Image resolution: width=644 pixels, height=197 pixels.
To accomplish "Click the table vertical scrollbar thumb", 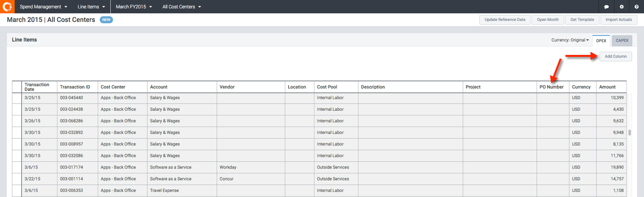I will tap(629, 133).
